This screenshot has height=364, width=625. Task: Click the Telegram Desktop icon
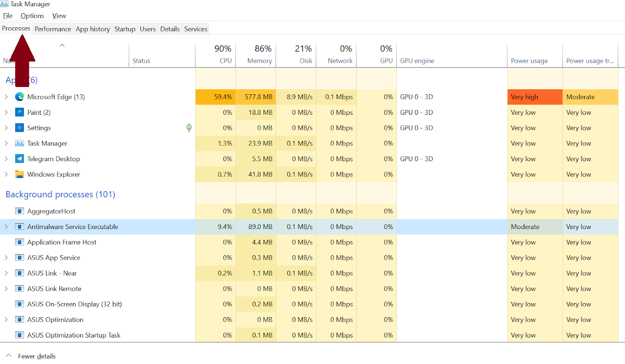(x=20, y=159)
